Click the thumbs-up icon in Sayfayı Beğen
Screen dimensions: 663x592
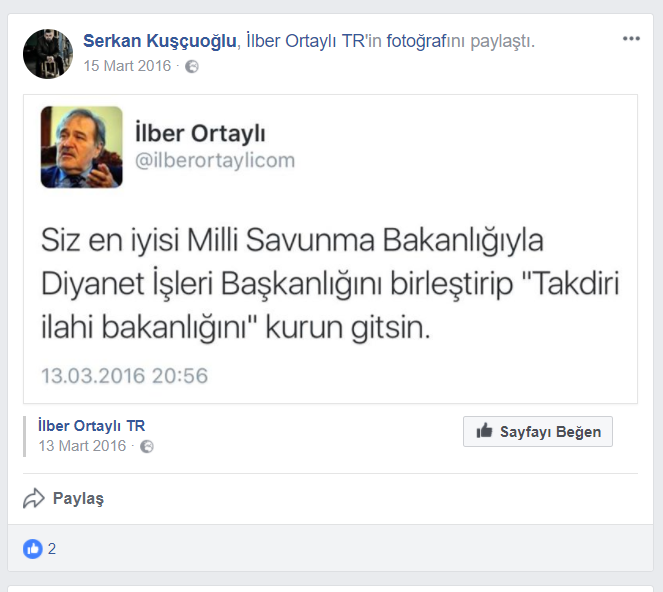484,430
